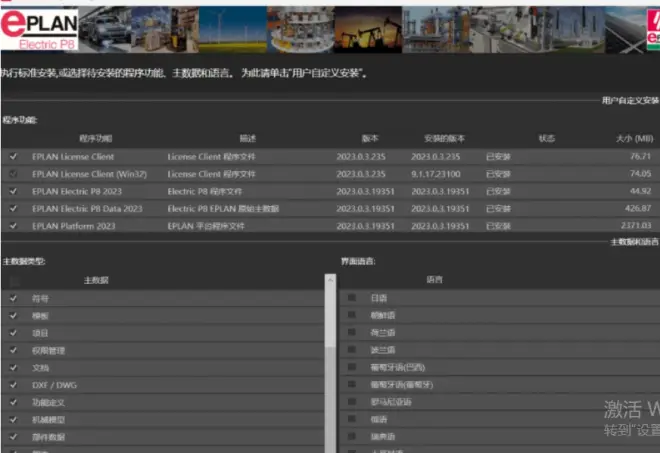The image size is (660, 453).
Task: Check the 瑞典语 language checkbox
Action: 352,437
